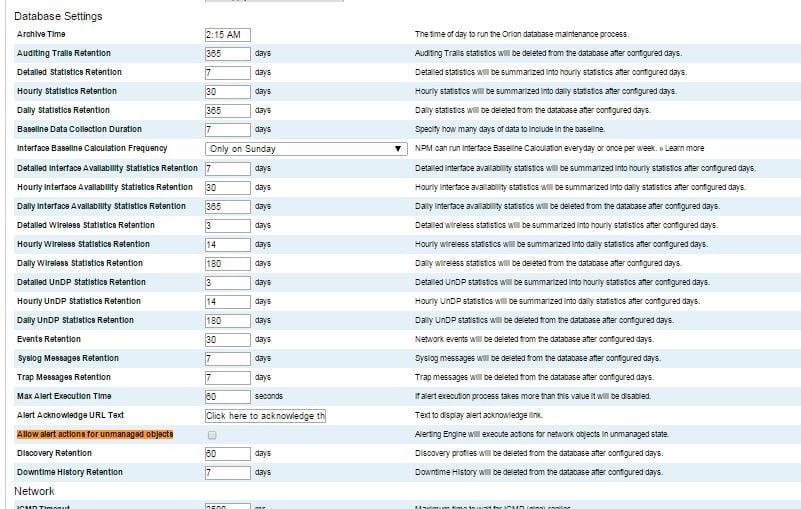Click Detailed Wireless Statistics Retention field

(228, 225)
